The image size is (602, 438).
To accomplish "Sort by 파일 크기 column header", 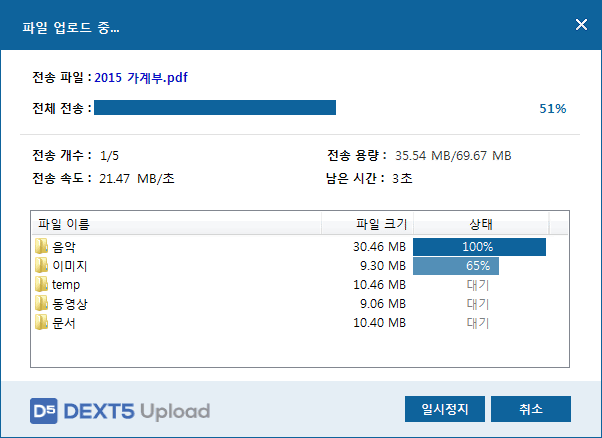I will click(x=367, y=224).
